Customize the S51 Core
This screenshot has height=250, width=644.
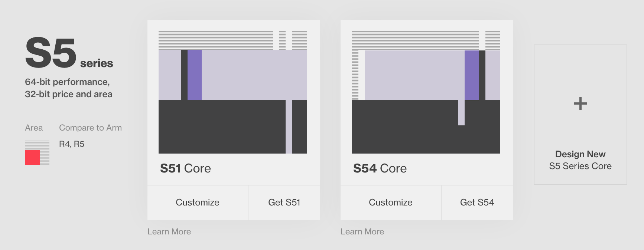[x=198, y=203]
